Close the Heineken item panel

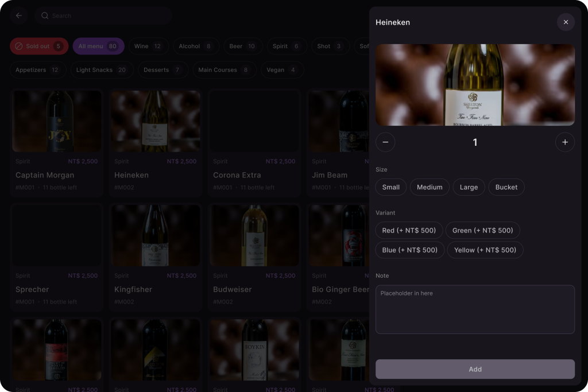566,22
